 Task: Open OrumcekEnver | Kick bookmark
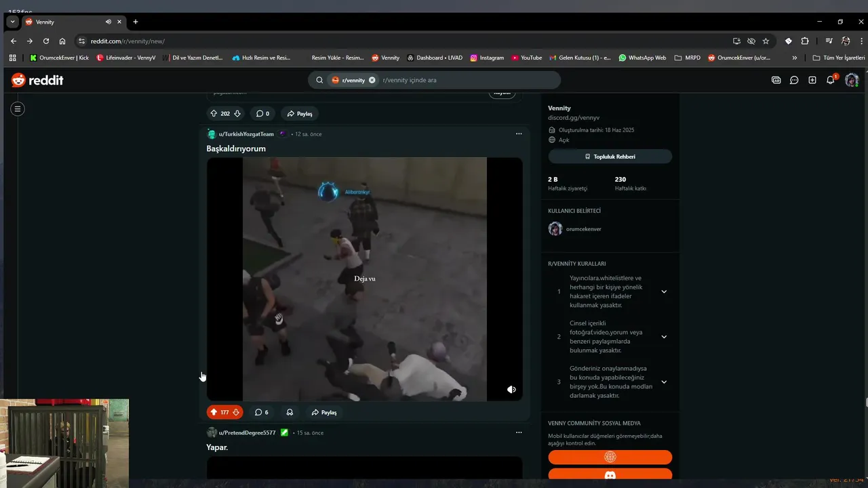[x=60, y=58]
